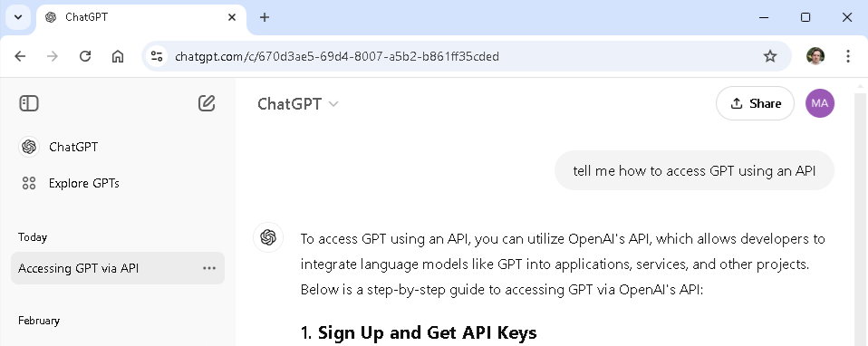Open the MA account avatar menu

[x=820, y=103]
